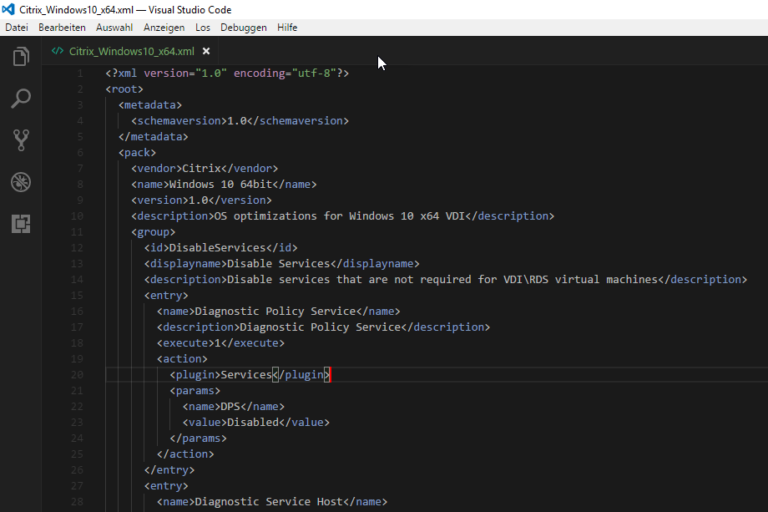Open the Extensions view in the activity bar

click(21, 224)
